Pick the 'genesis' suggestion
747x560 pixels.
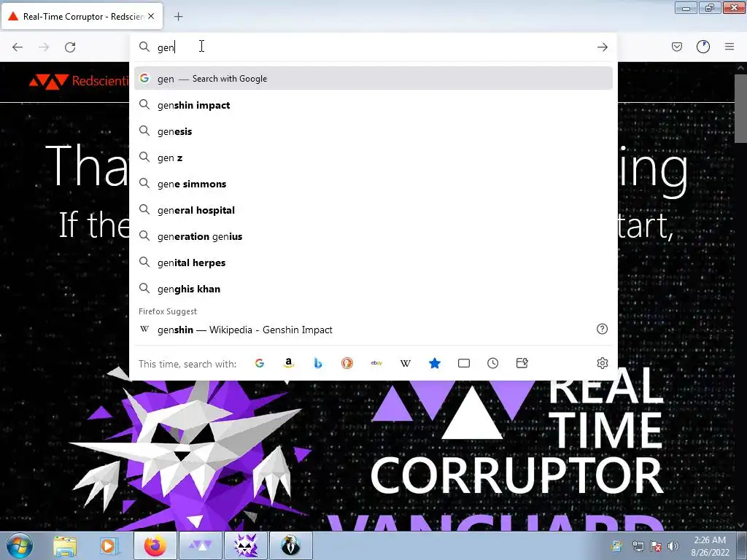(373, 131)
